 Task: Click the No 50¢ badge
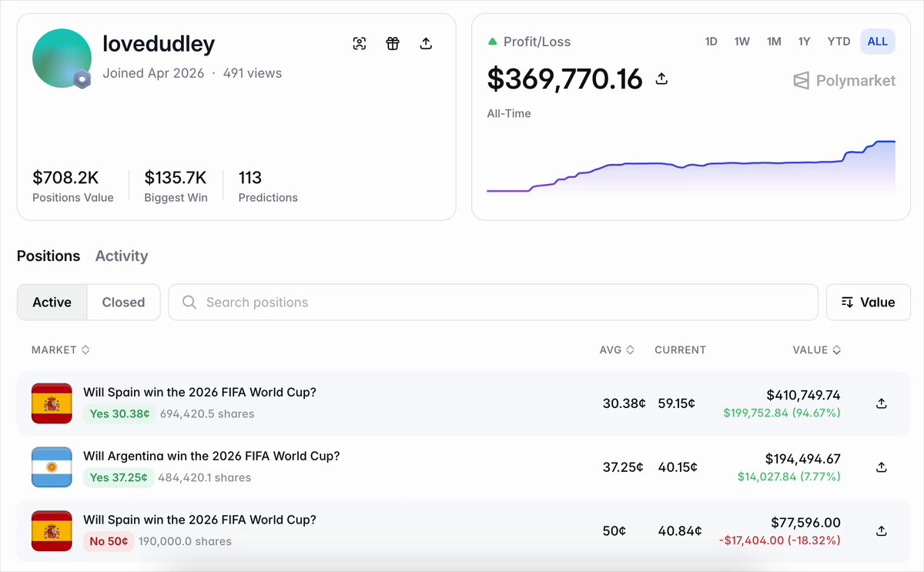[109, 541]
